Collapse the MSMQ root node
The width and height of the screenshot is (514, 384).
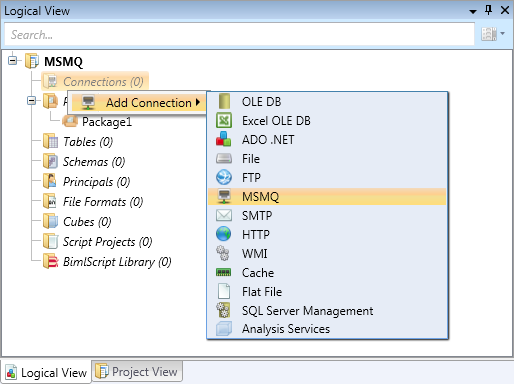click(13, 61)
